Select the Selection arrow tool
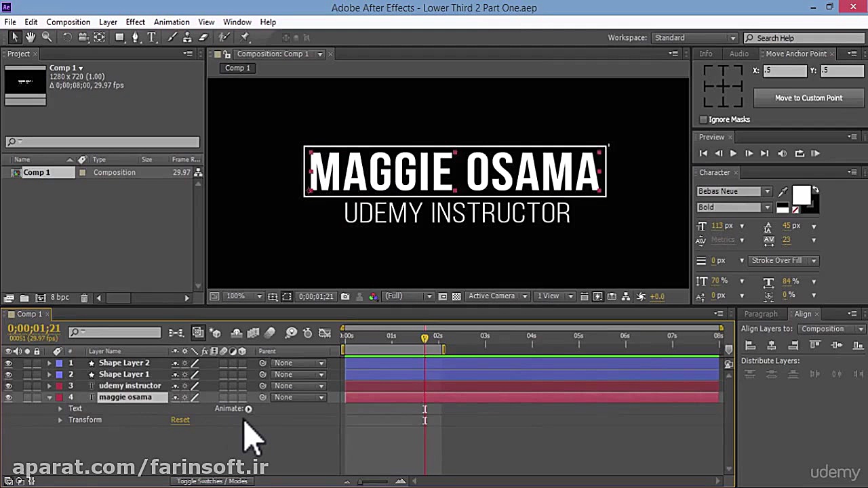This screenshot has height=488, width=868. tap(15, 37)
